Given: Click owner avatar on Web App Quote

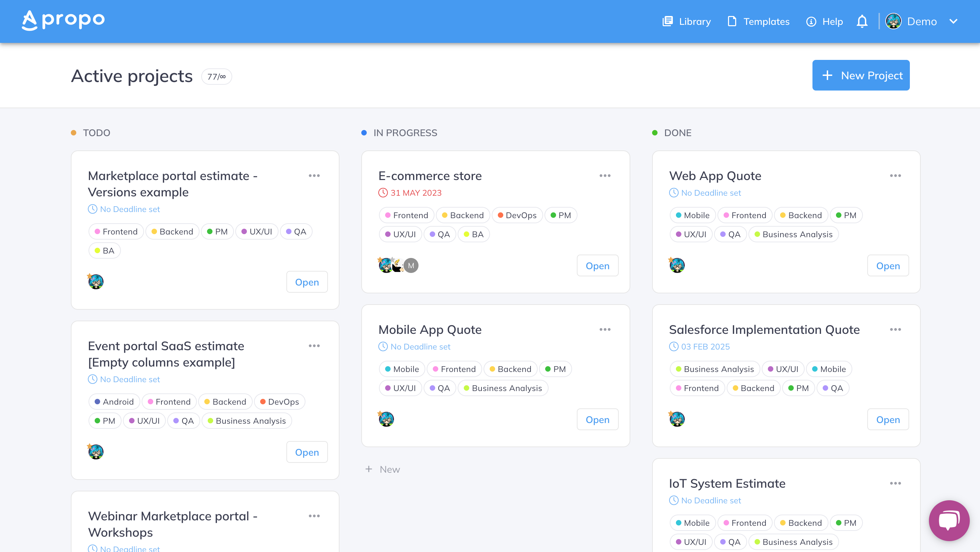Looking at the screenshot, I should [x=677, y=265].
